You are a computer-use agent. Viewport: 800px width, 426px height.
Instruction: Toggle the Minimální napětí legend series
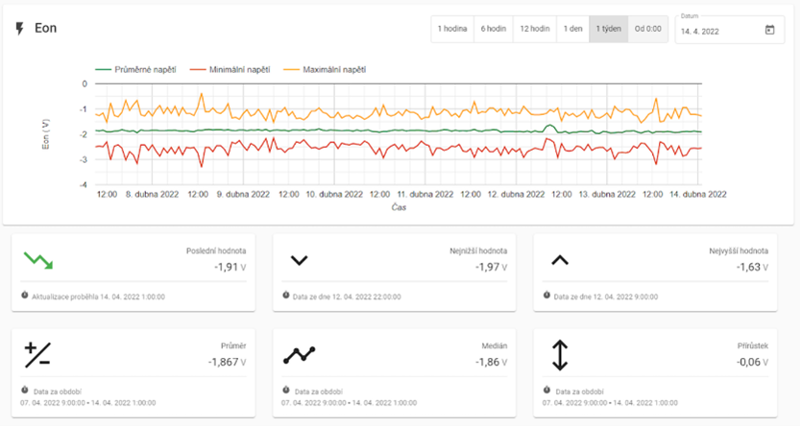pyautogui.click(x=231, y=69)
